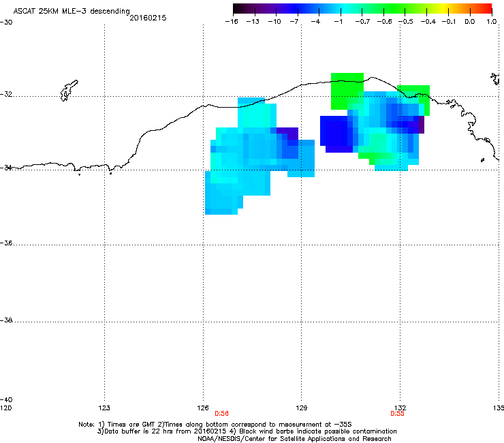Click the colorbar label -1
The image size is (504, 443).
pyautogui.click(x=338, y=22)
